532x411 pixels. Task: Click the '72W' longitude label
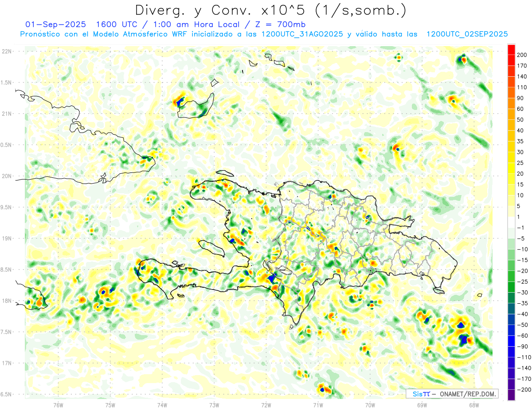point(266,405)
